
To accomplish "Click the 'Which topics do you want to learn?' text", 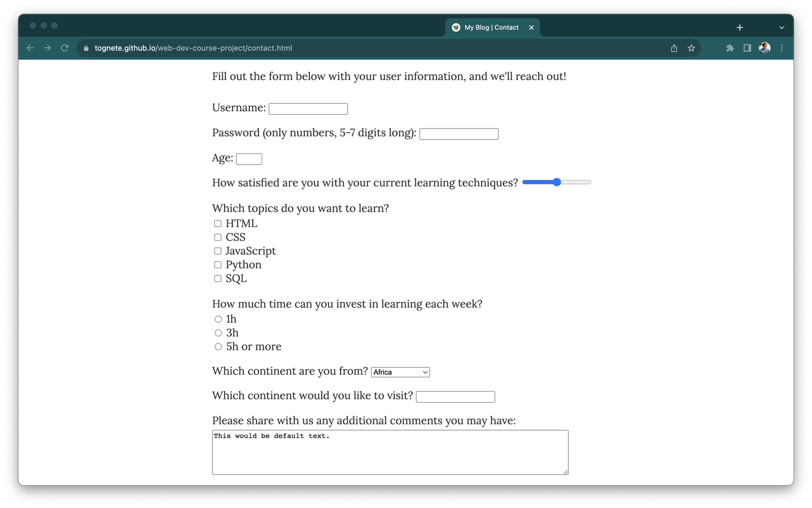I will (x=300, y=208).
